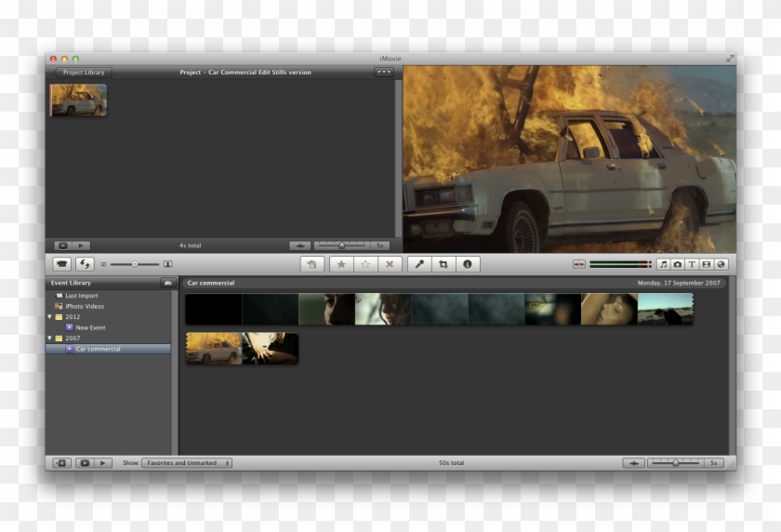781x532 pixels.
Task: Click the hard disk icon in Event Library header
Action: pyautogui.click(x=168, y=283)
